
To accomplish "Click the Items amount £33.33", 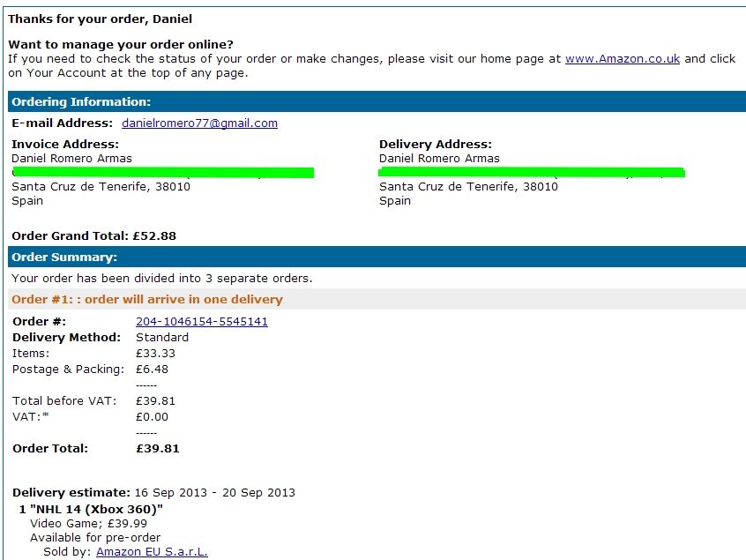I will (155, 354).
